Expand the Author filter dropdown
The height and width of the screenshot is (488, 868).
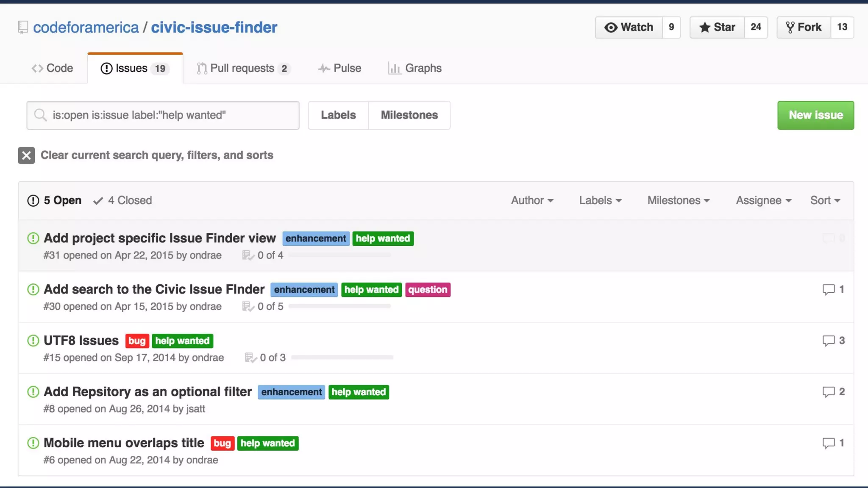coord(532,200)
